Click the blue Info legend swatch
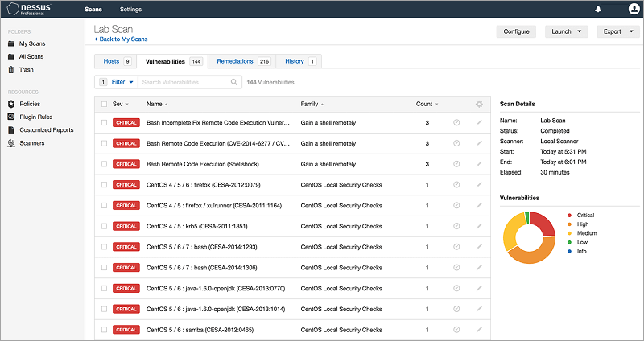The image size is (644, 341). point(569,251)
